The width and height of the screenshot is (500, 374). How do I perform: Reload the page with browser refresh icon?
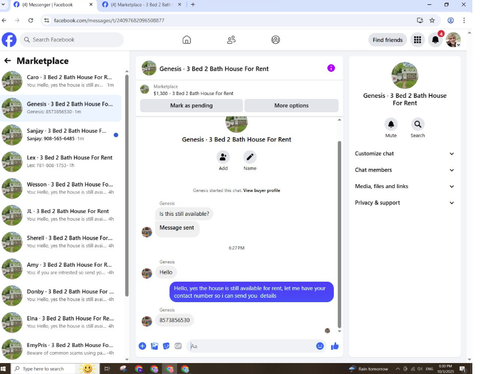(x=31, y=20)
